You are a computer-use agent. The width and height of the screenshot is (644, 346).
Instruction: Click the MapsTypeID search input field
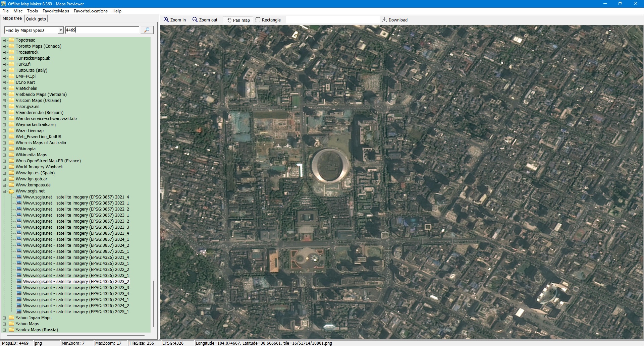[x=102, y=30]
